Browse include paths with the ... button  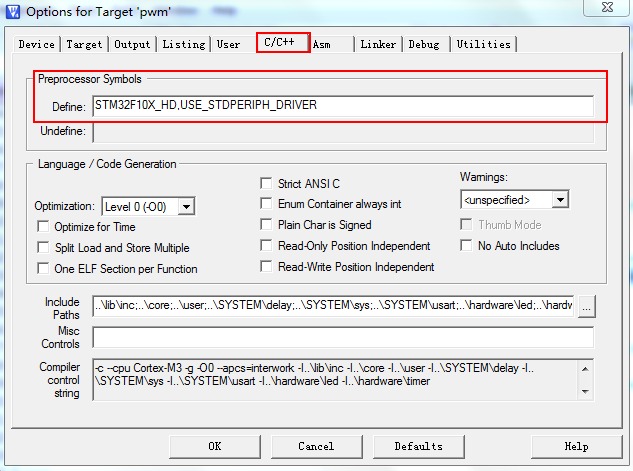tap(587, 306)
